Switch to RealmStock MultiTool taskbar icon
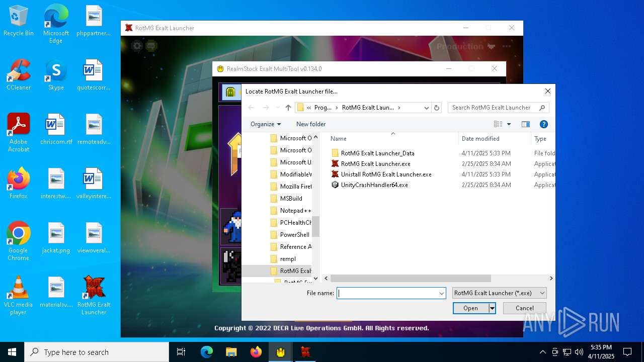Image resolution: width=644 pixels, height=362 pixels. coord(280,352)
